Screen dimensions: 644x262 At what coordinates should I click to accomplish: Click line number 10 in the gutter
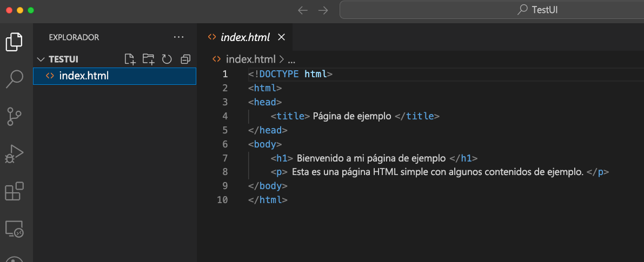point(222,200)
